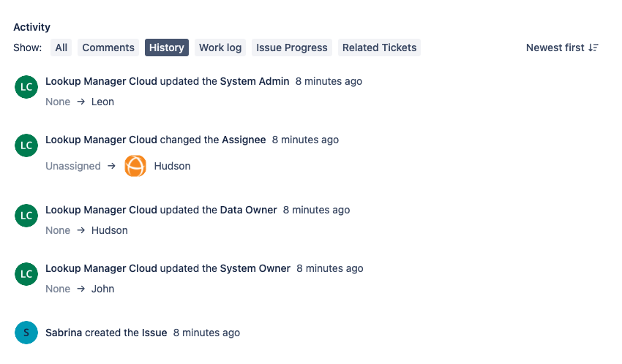622x364 pixels.
Task: Switch to the Issue Progress tab
Action: 291,48
